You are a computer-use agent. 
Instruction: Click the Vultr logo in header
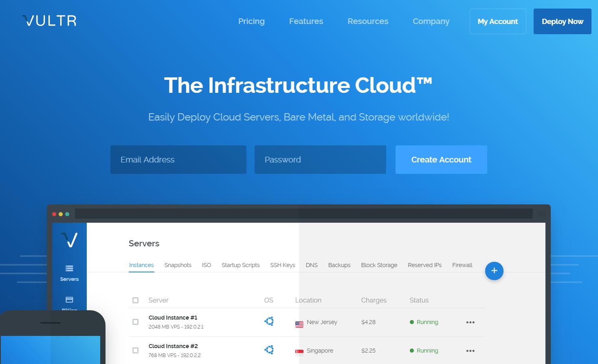[49, 21]
